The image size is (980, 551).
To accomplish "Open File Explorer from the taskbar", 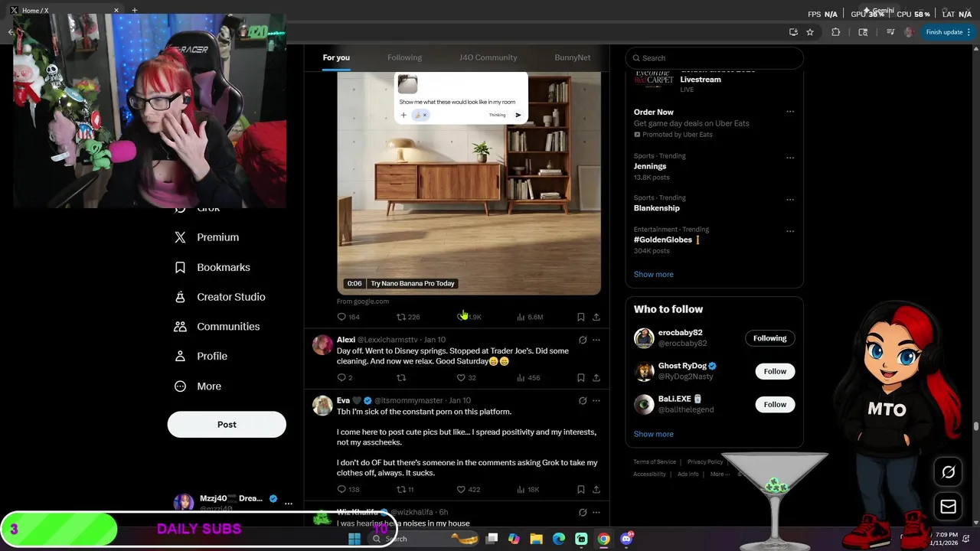I will [x=537, y=539].
